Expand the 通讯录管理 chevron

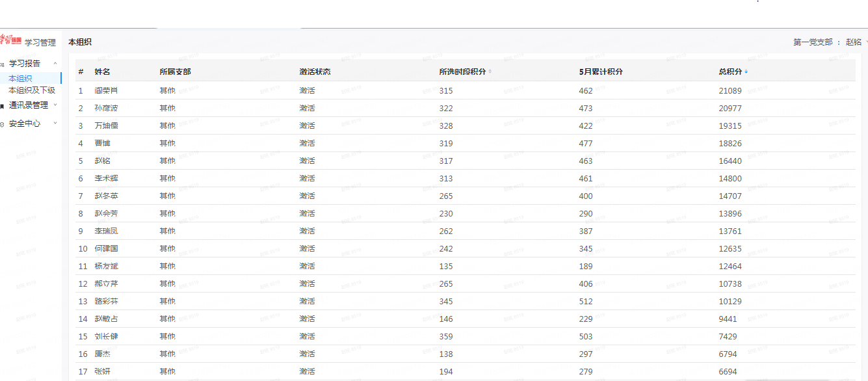point(55,105)
